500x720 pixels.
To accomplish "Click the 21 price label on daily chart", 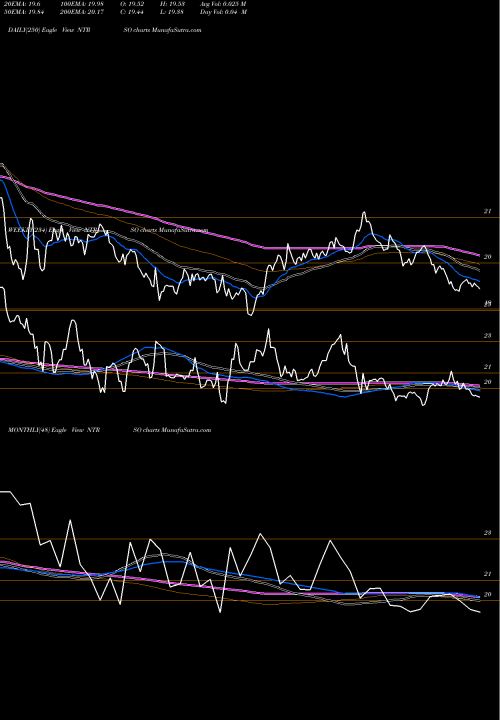I will [487, 211].
